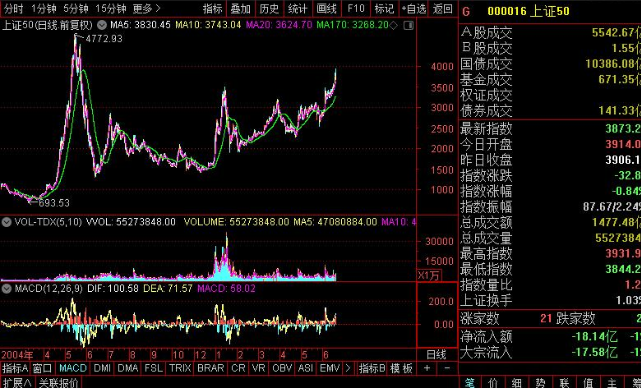Select 15分钟 period
The width and height of the screenshot is (641, 390).
tap(110, 9)
